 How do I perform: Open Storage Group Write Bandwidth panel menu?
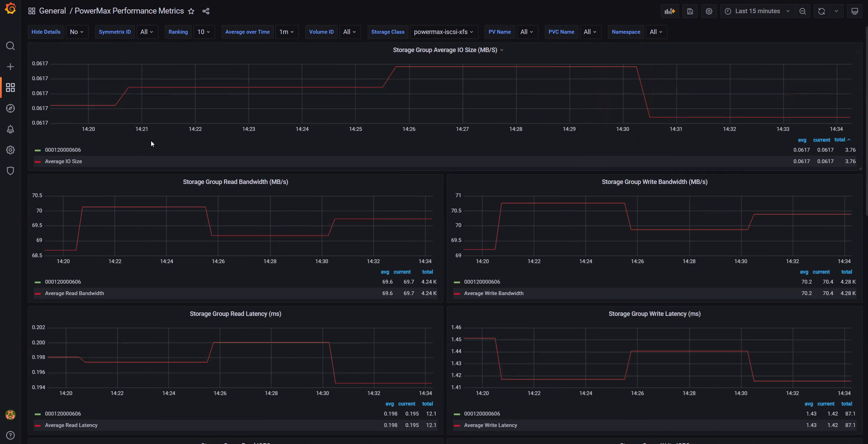(x=655, y=182)
